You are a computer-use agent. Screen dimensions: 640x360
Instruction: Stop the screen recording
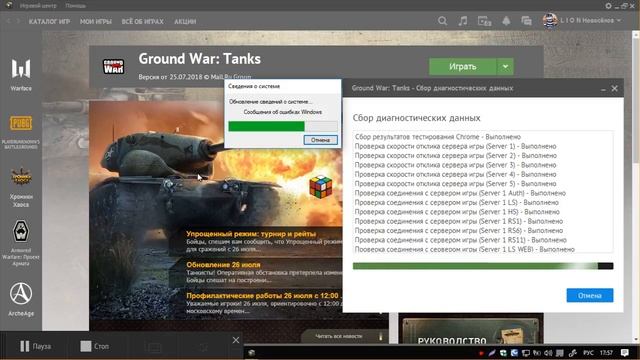pyautogui.click(x=95, y=346)
